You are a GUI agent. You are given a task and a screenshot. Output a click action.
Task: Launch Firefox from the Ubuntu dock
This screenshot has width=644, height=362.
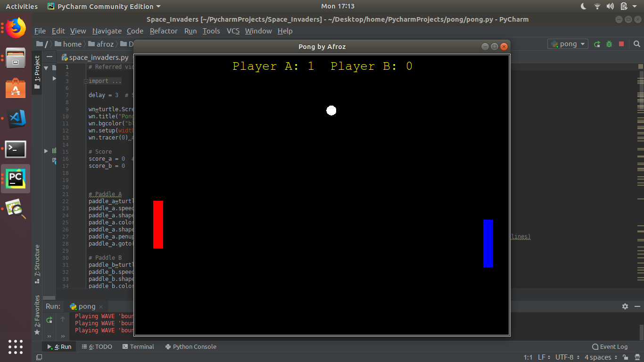point(16,28)
